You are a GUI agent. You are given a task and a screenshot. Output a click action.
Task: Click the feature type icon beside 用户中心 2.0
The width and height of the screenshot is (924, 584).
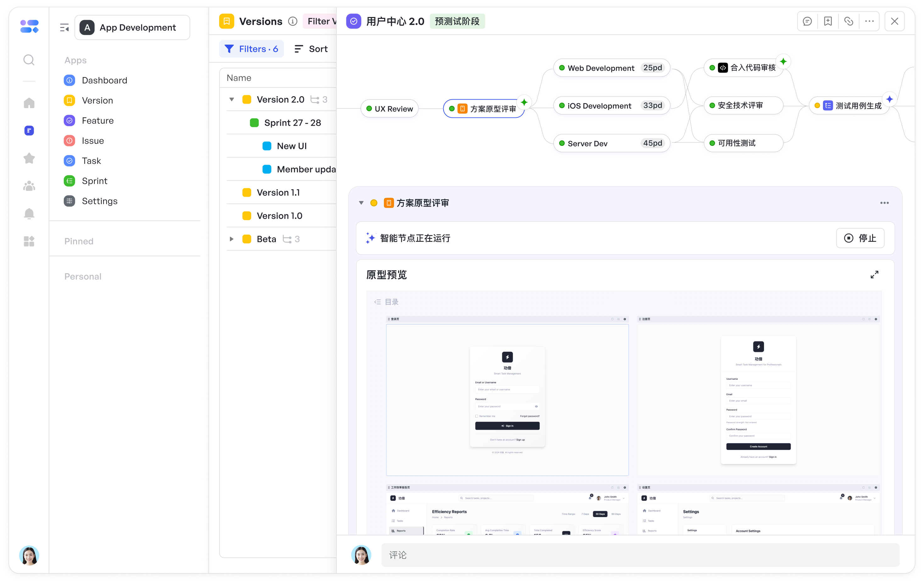(353, 21)
